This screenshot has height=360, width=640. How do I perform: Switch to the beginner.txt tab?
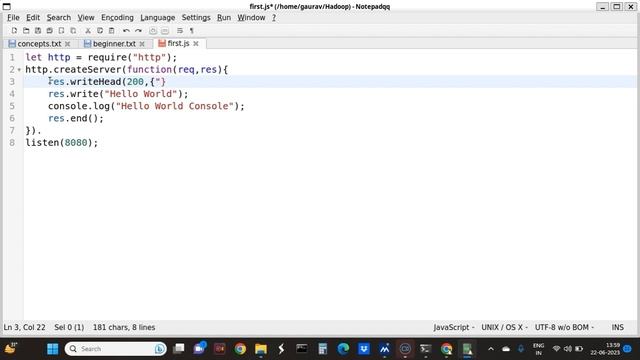coord(114,44)
